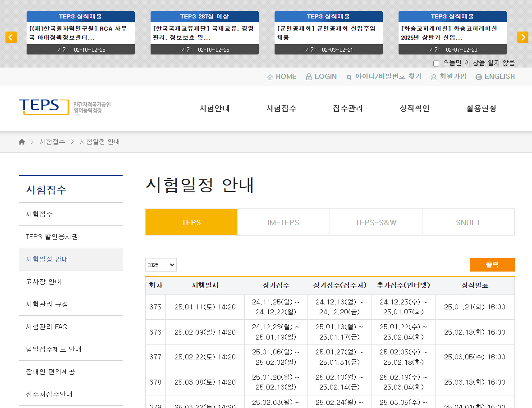Image resolution: width=532 pixels, height=408 pixels.
Task: Open 화승코퍼레이션 banner card
Action: pyautogui.click(x=453, y=33)
